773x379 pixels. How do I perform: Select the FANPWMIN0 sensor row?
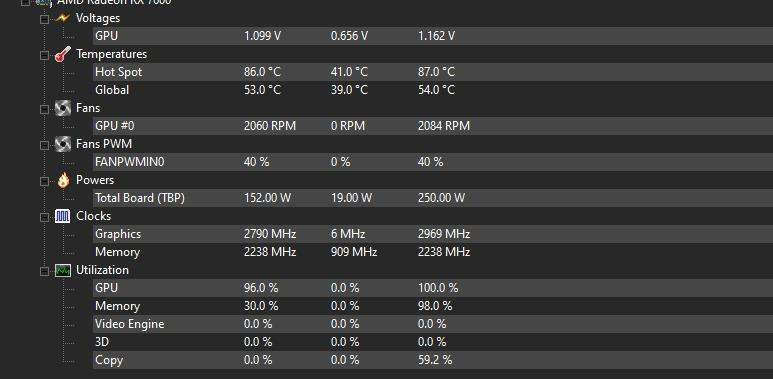[433, 162]
